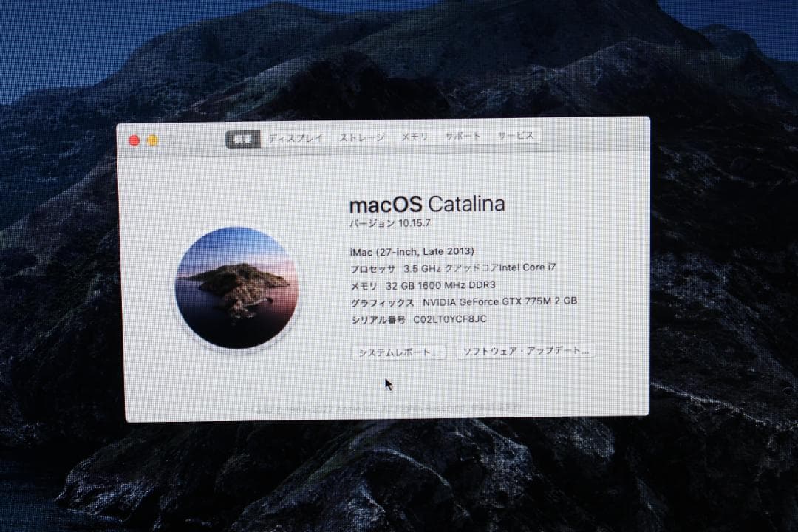Select the 3.5 GHz Intel Core i7 processor line
This screenshot has height=532, width=798.
(x=452, y=267)
